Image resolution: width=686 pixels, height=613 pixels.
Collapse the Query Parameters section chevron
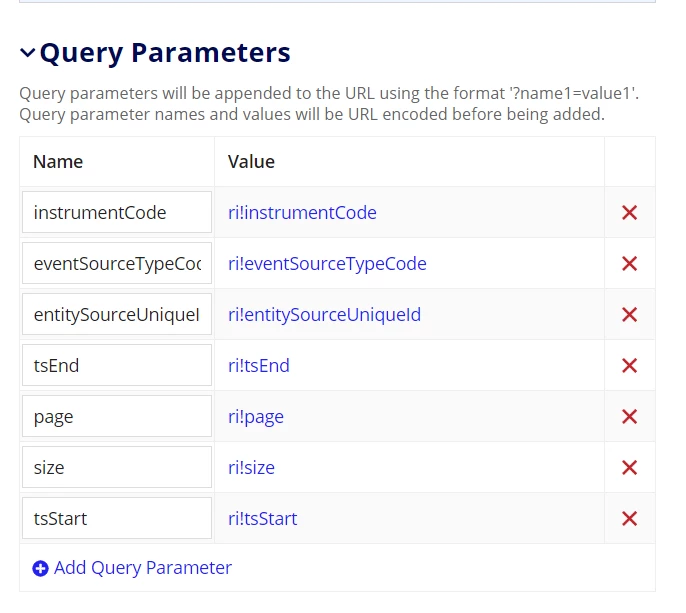point(28,53)
